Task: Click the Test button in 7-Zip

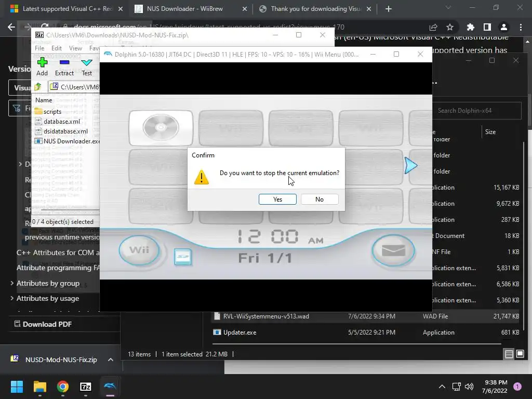Action: coord(87,67)
